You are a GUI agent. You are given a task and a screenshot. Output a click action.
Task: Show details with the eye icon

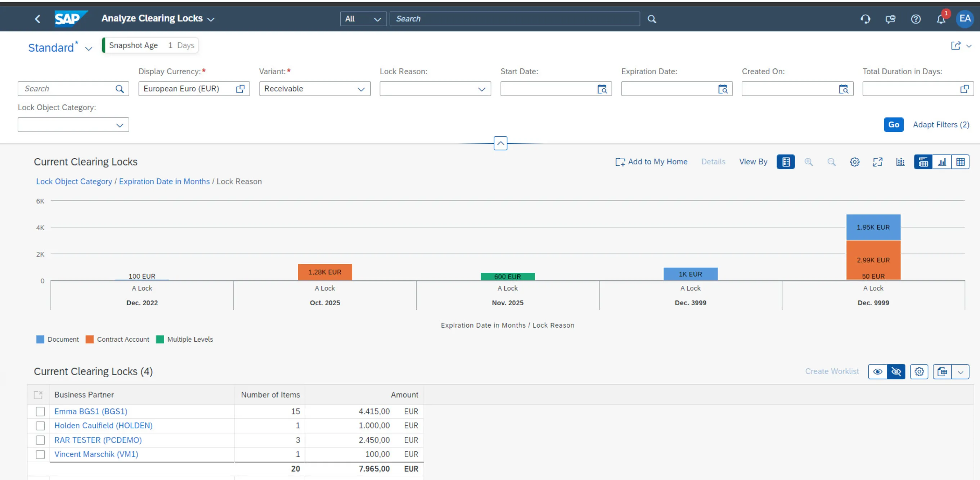click(x=878, y=372)
